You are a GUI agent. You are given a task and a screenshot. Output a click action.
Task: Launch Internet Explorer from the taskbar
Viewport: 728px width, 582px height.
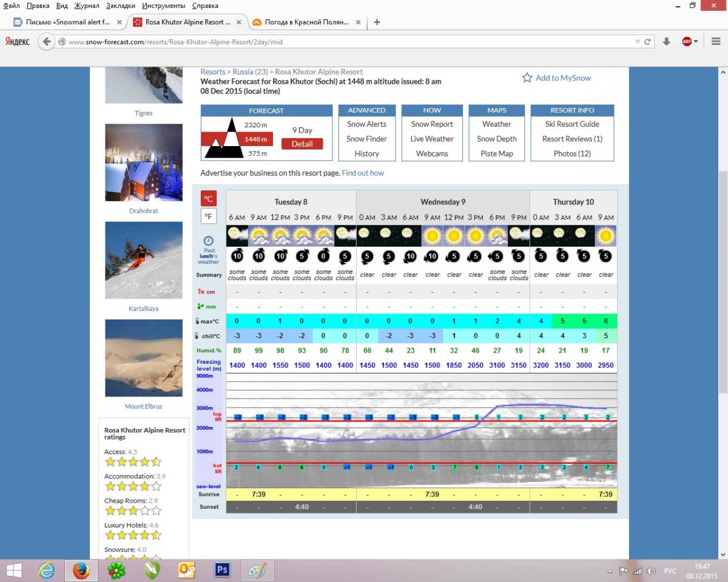point(46,570)
